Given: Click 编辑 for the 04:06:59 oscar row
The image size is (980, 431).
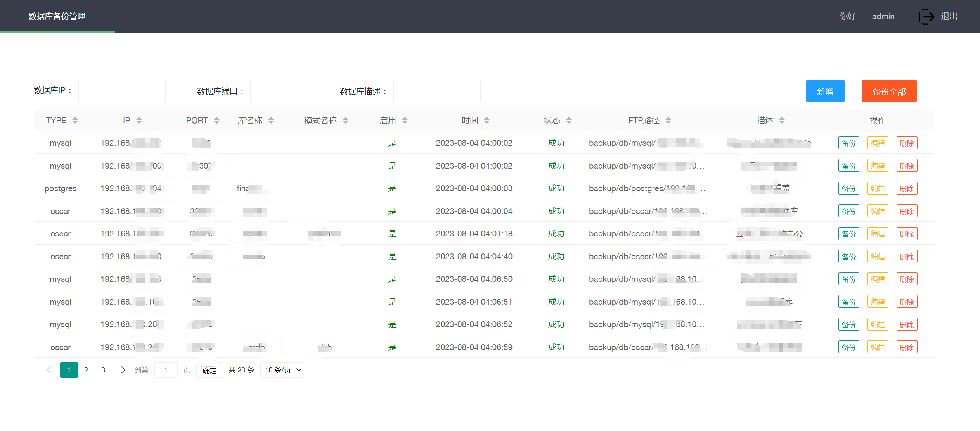Looking at the screenshot, I should pyautogui.click(x=878, y=347).
